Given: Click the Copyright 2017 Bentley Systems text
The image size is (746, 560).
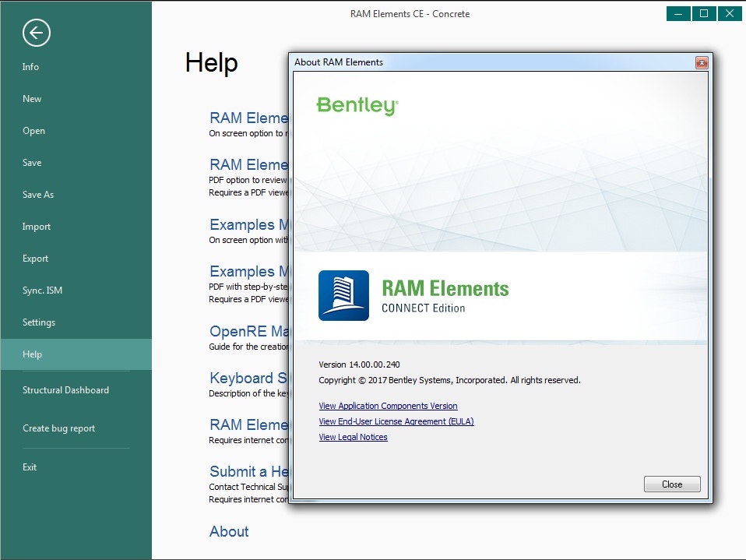Looking at the screenshot, I should (x=449, y=380).
